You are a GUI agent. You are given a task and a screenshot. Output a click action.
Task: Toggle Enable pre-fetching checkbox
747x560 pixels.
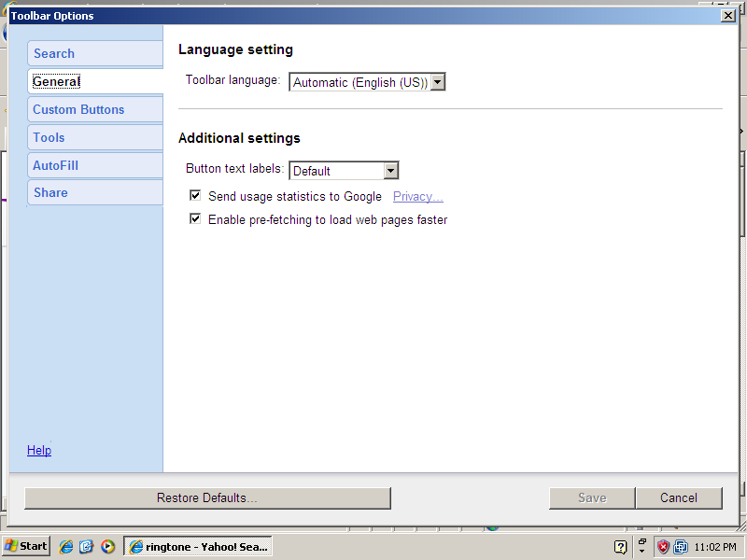pyautogui.click(x=195, y=218)
